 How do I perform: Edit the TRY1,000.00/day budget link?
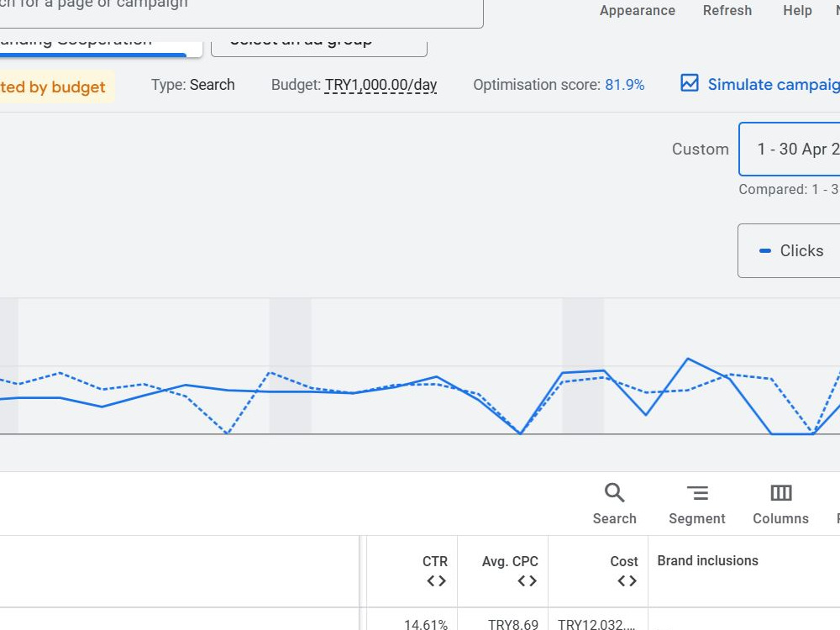click(x=381, y=85)
